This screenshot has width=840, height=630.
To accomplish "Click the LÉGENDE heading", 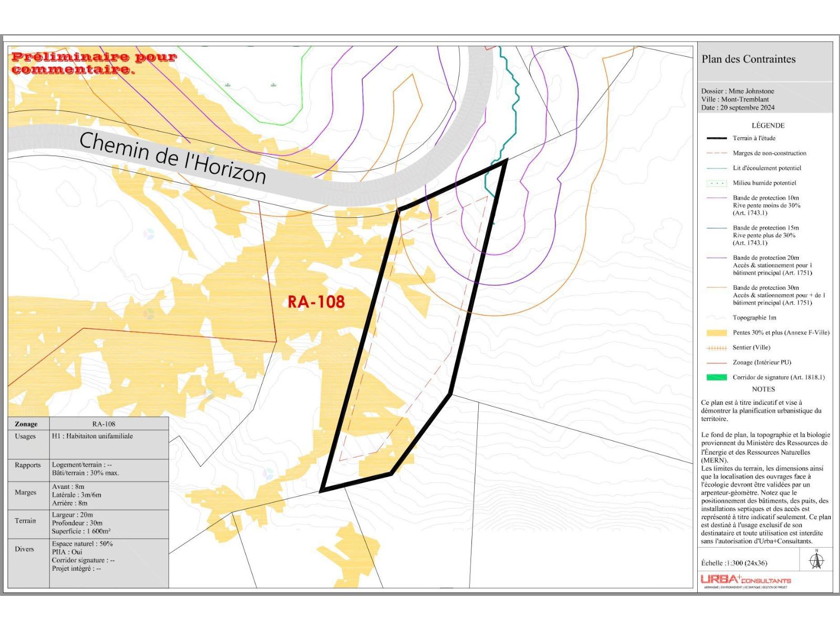I will pos(768,125).
